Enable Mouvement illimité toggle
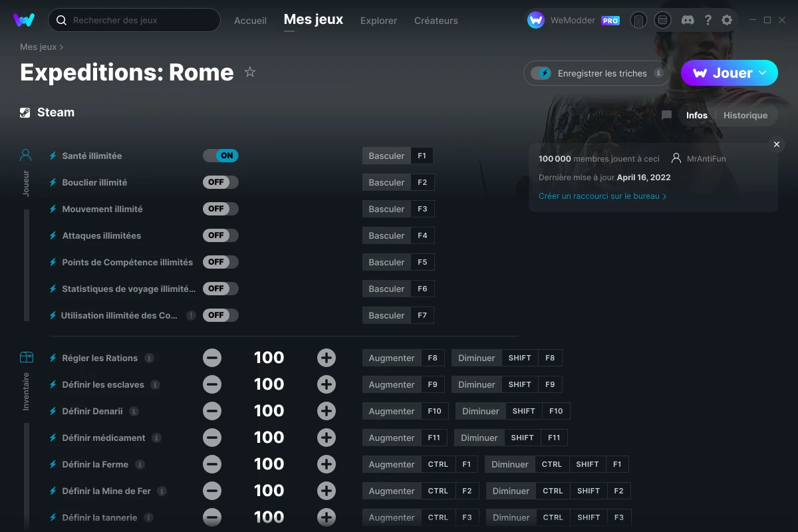This screenshot has height=532, width=798. 221,209
